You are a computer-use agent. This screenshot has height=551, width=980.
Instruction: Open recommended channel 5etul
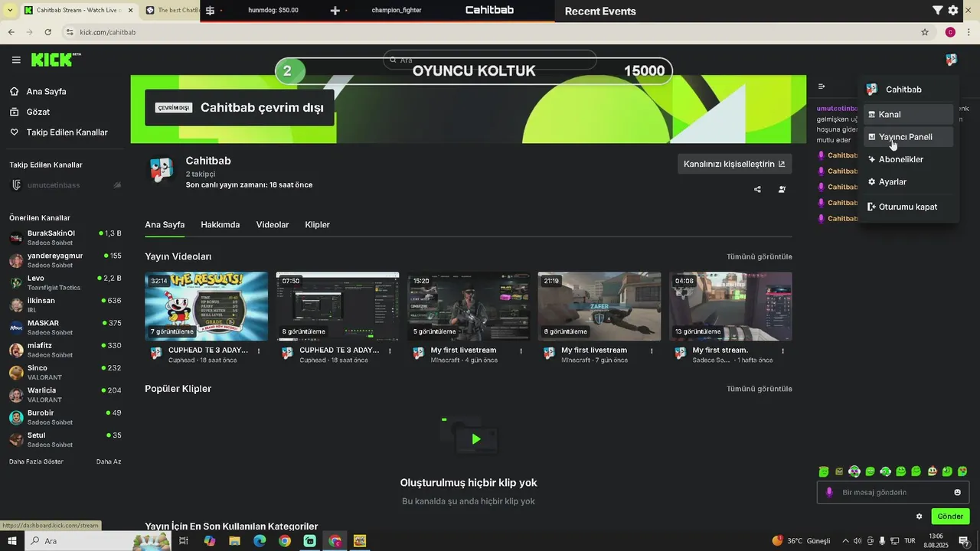64,439
